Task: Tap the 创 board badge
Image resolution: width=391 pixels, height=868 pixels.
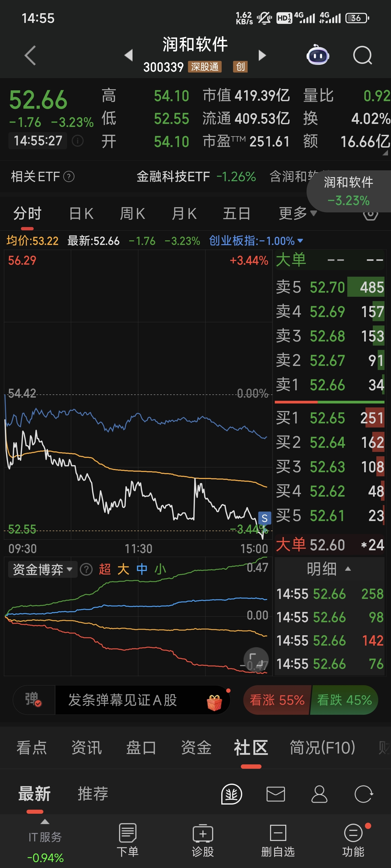Action: tap(240, 67)
